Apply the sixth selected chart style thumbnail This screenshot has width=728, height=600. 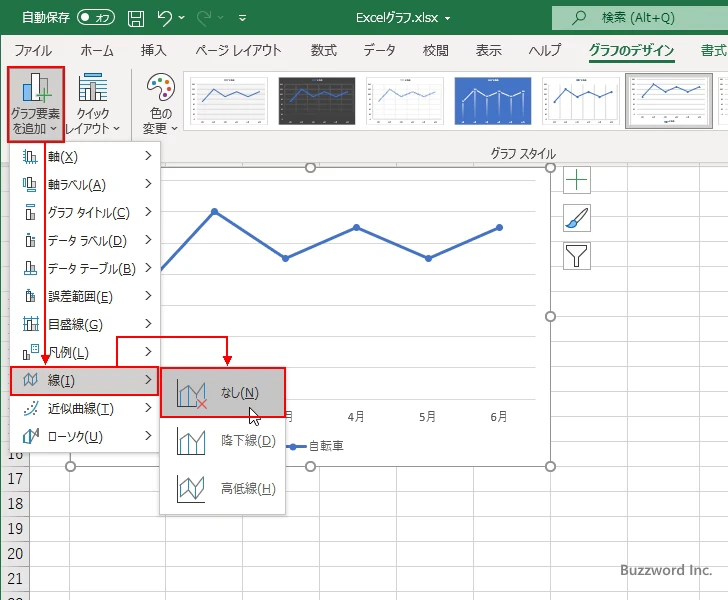pos(669,101)
